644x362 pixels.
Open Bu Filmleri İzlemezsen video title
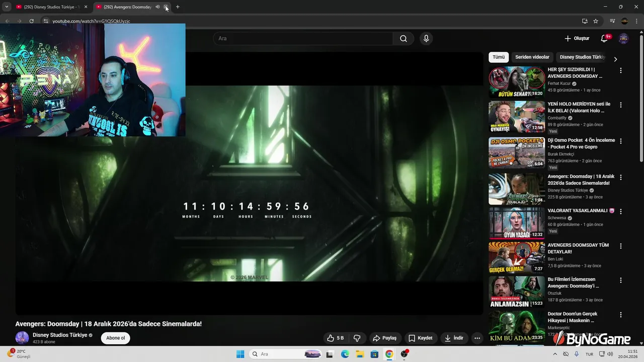[x=574, y=283]
